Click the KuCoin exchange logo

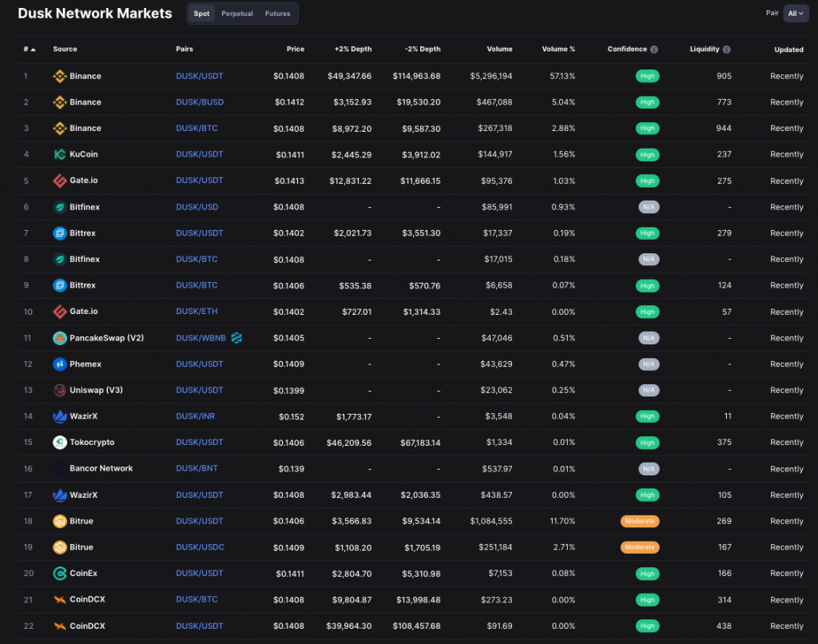(x=59, y=154)
